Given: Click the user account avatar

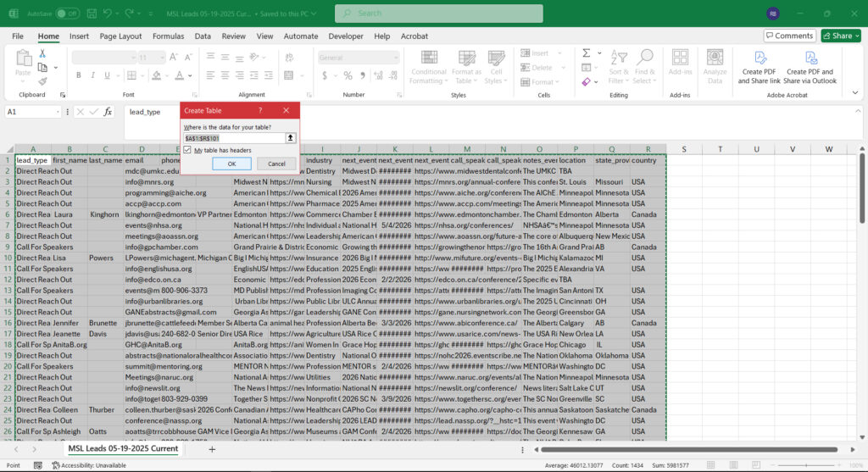Looking at the screenshot, I should click(773, 14).
